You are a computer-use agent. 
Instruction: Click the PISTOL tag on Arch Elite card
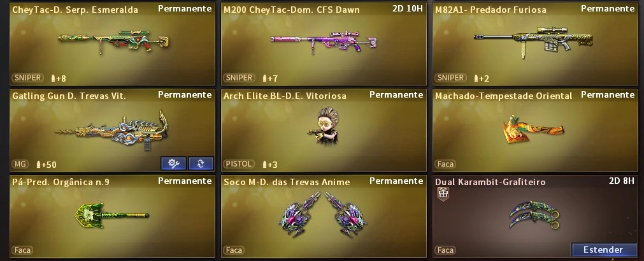(x=239, y=164)
